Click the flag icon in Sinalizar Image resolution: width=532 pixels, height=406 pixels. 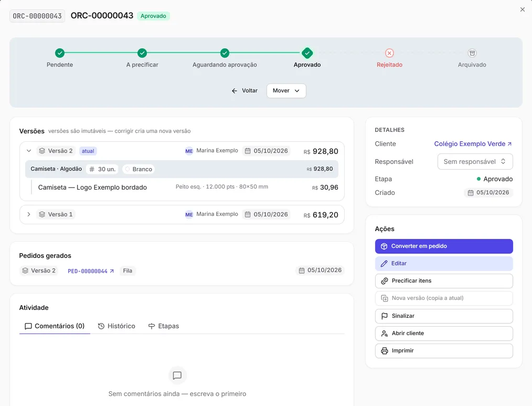coord(385,316)
